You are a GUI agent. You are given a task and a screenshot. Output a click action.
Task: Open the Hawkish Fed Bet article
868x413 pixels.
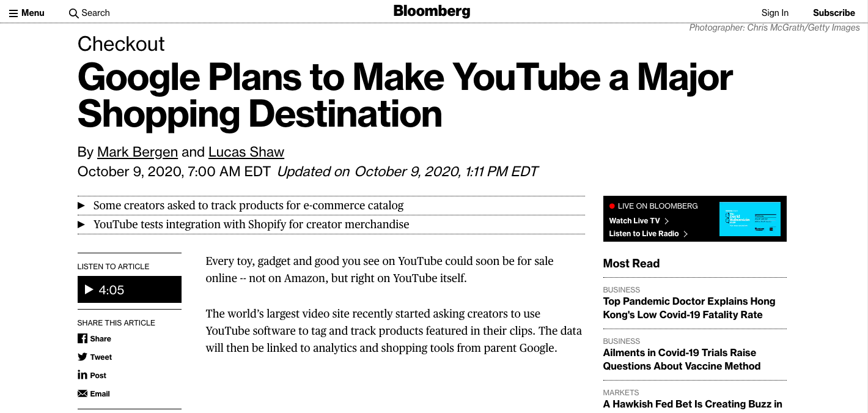pos(693,404)
